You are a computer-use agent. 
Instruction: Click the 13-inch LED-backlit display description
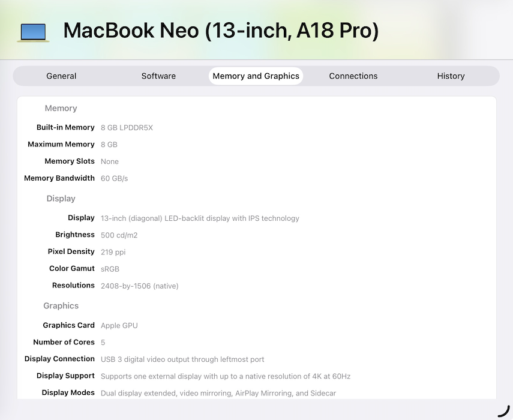click(x=200, y=218)
